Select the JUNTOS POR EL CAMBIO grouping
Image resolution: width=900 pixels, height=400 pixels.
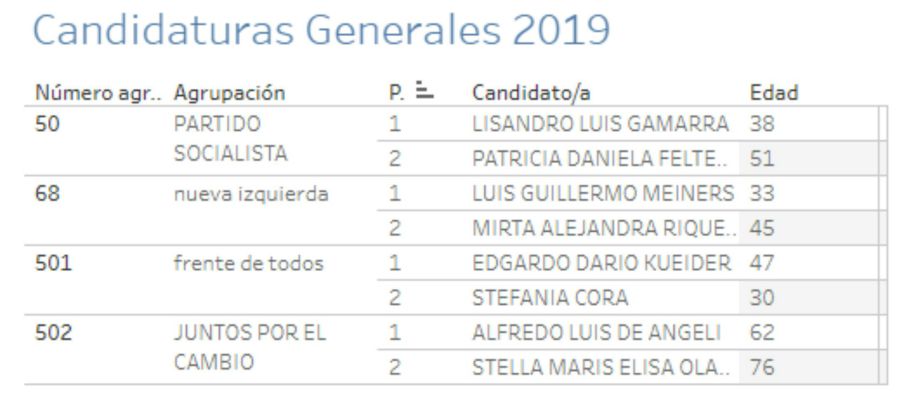(250, 347)
